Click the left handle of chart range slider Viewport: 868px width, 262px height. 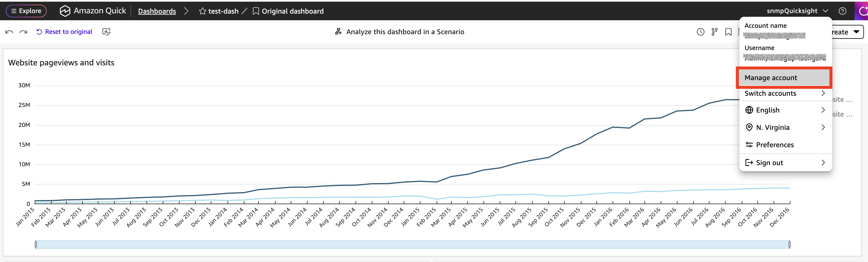[x=36, y=244]
